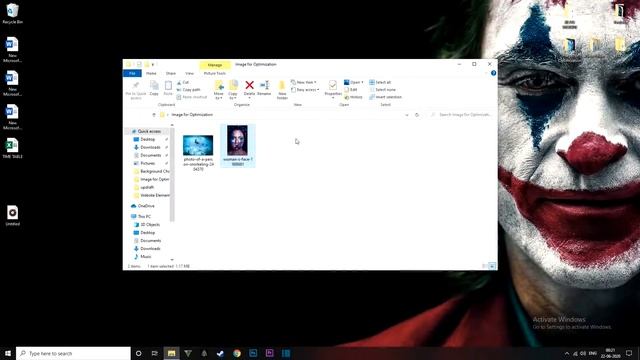Click the blue Help question mark icon
The width and height of the screenshot is (640, 360).
(x=493, y=73)
